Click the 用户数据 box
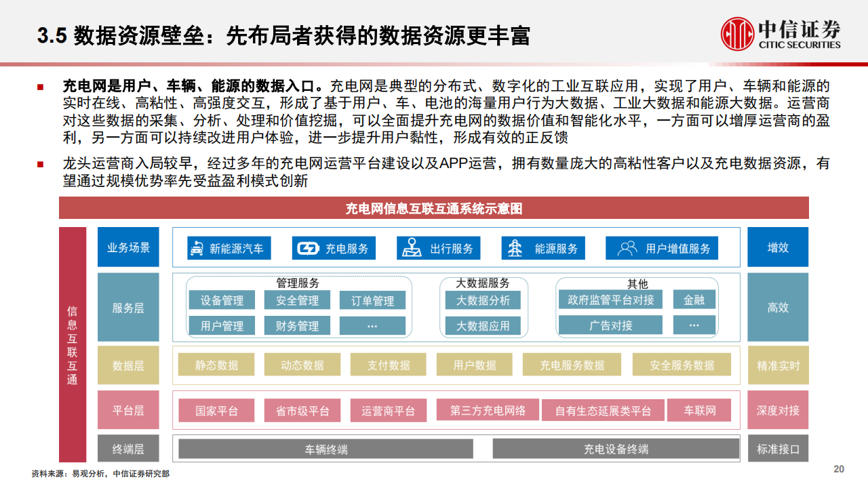Image resolution: width=868 pixels, height=488 pixels. pos(475,365)
